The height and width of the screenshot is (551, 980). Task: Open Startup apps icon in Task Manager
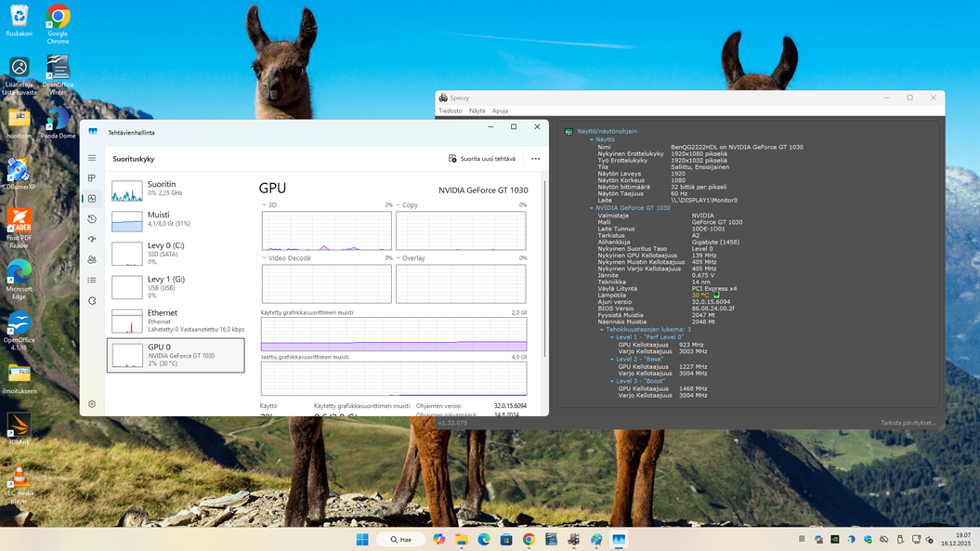pos(92,240)
